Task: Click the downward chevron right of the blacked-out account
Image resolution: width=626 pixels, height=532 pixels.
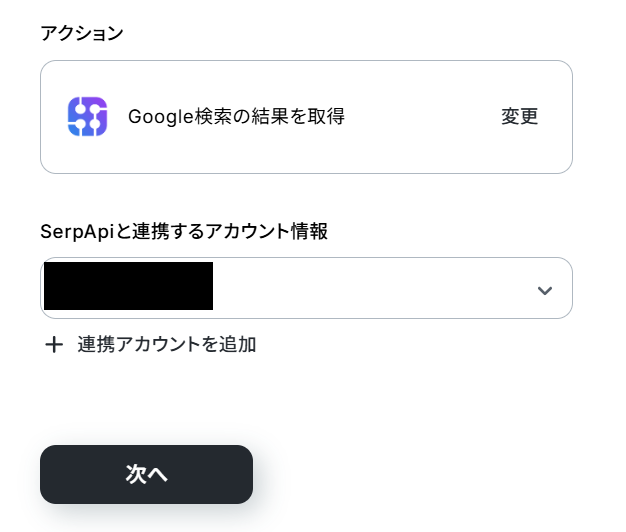Action: pyautogui.click(x=545, y=290)
